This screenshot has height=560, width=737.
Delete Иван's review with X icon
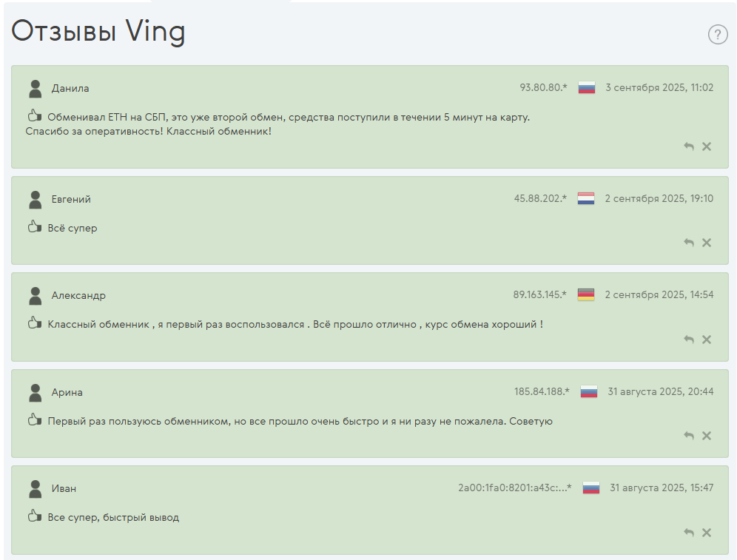tap(707, 533)
